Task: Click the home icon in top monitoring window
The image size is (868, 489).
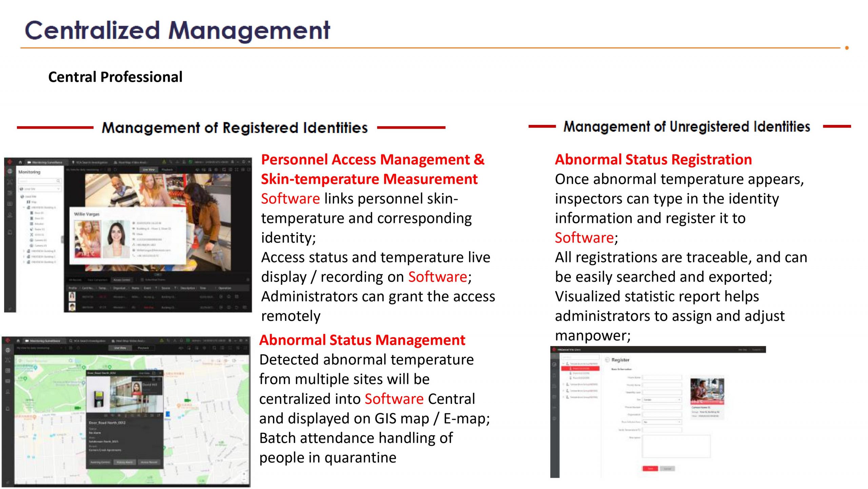Action: point(20,162)
